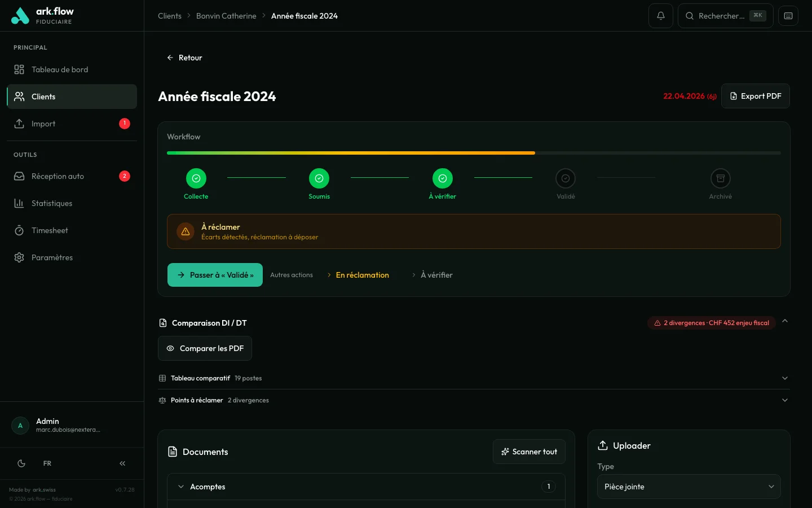Image resolution: width=812 pixels, height=508 pixels.
Task: Click the keyboard shortcuts icon in header
Action: click(788, 16)
